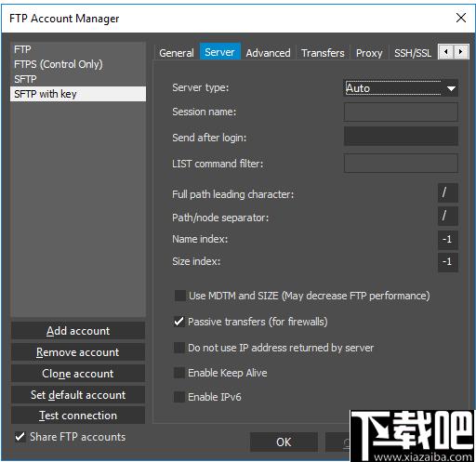Click the tab scroll right arrow

pos(461,51)
